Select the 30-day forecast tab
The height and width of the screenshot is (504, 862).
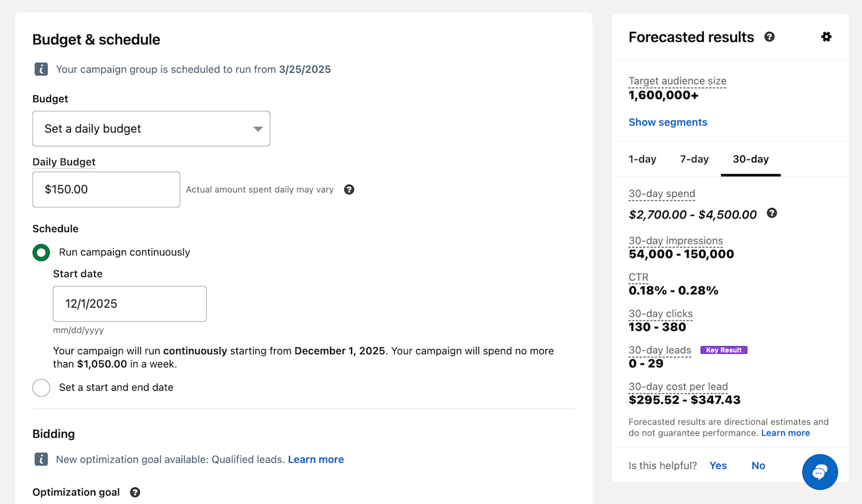(x=751, y=159)
